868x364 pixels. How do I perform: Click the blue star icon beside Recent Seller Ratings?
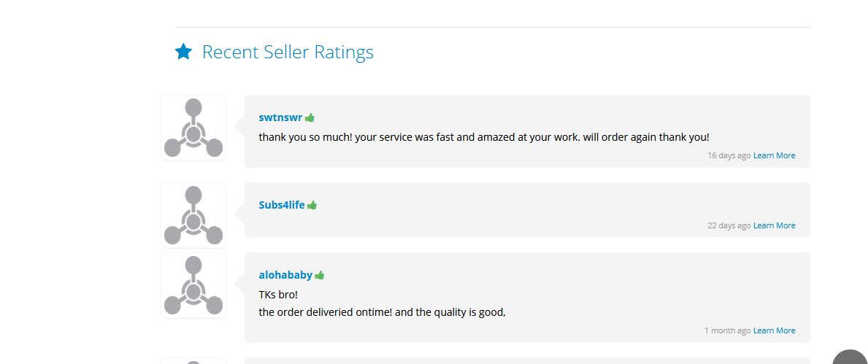click(x=183, y=52)
